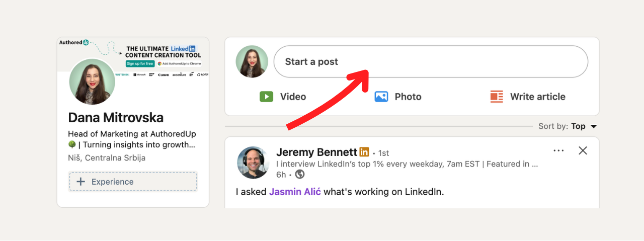The width and height of the screenshot is (644, 241).
Task: Open the Sort by Top dropdown
Action: 568,126
